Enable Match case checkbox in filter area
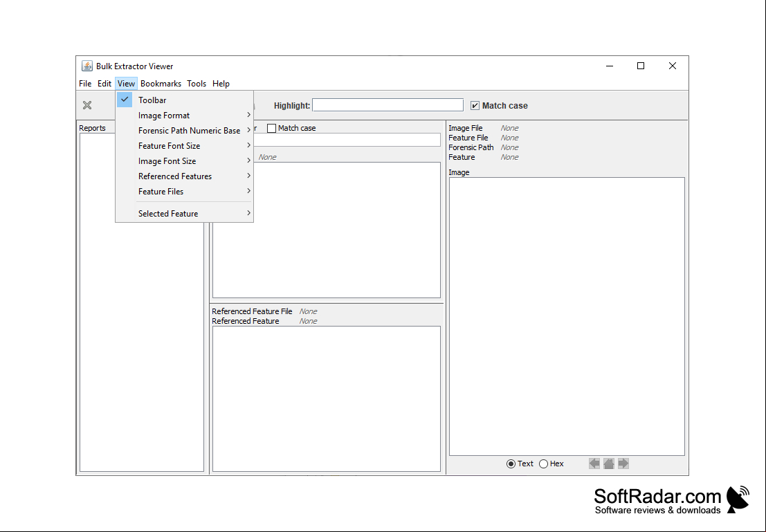 272,128
